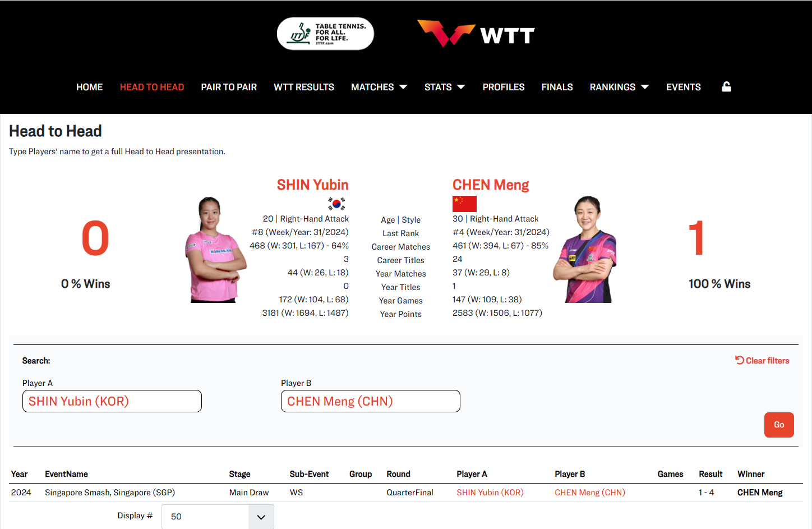This screenshot has width=812, height=529.
Task: Click the Round column header
Action: tap(398, 474)
